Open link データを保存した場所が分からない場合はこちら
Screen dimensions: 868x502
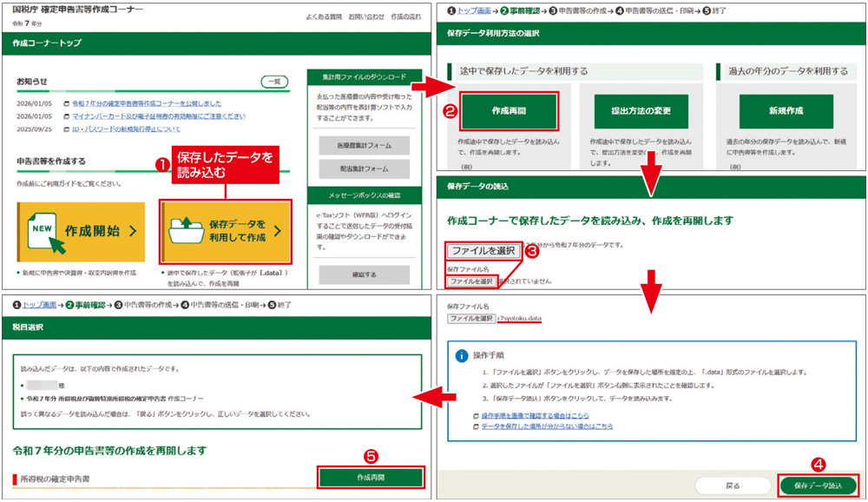(x=547, y=426)
